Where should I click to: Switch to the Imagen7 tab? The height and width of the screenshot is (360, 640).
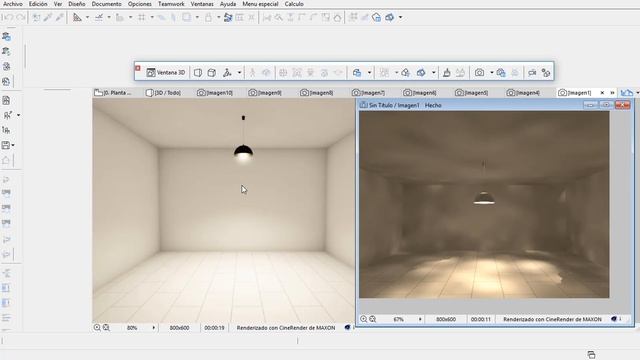pyautogui.click(x=368, y=93)
